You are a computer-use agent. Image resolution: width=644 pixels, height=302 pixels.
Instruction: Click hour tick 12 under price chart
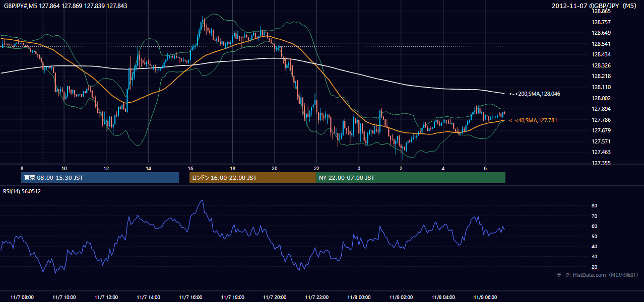[106, 168]
